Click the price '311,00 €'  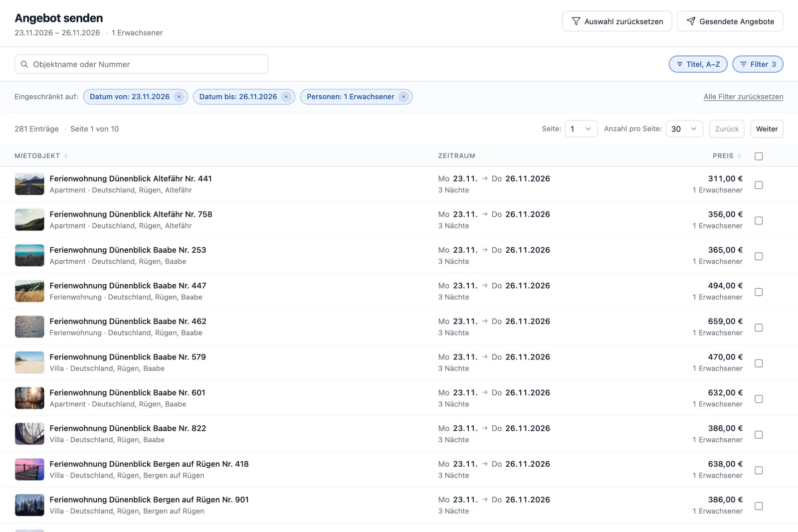point(725,178)
